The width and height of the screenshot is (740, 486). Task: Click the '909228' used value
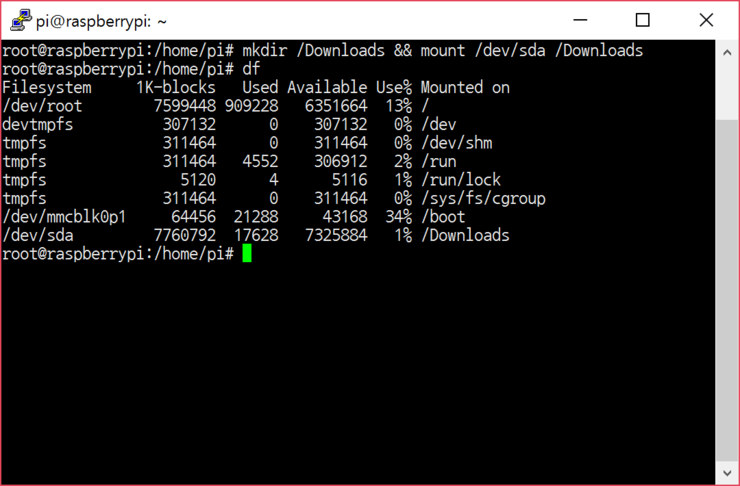click(252, 106)
